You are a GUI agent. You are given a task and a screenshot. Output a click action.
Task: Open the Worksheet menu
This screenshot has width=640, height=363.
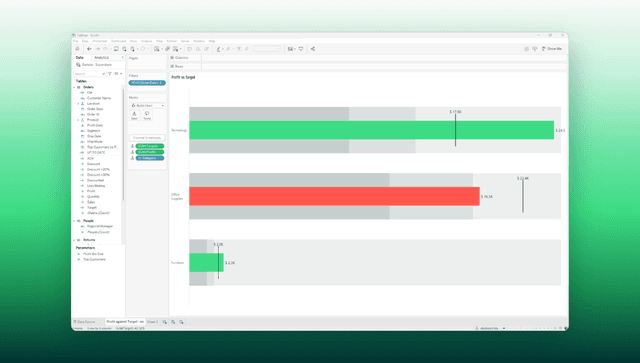point(100,41)
